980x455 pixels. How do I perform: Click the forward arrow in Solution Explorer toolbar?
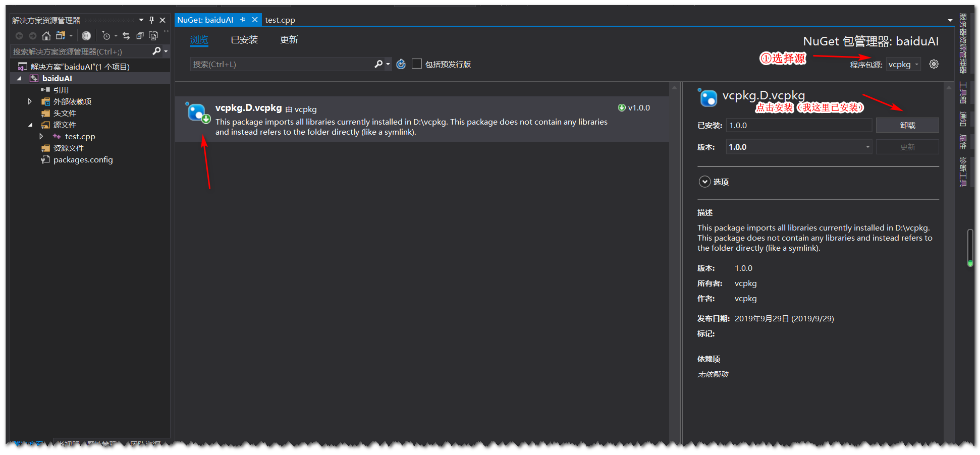33,36
